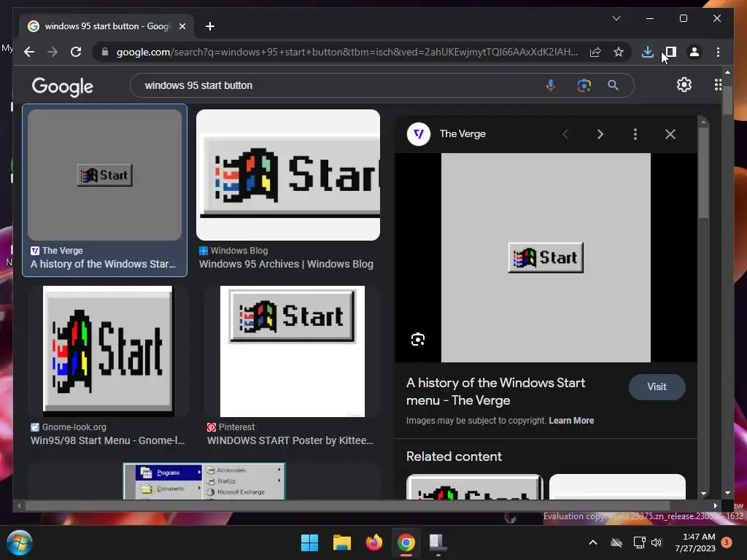Open site security padlock info
Screen dimensions: 747x560
tap(105, 52)
